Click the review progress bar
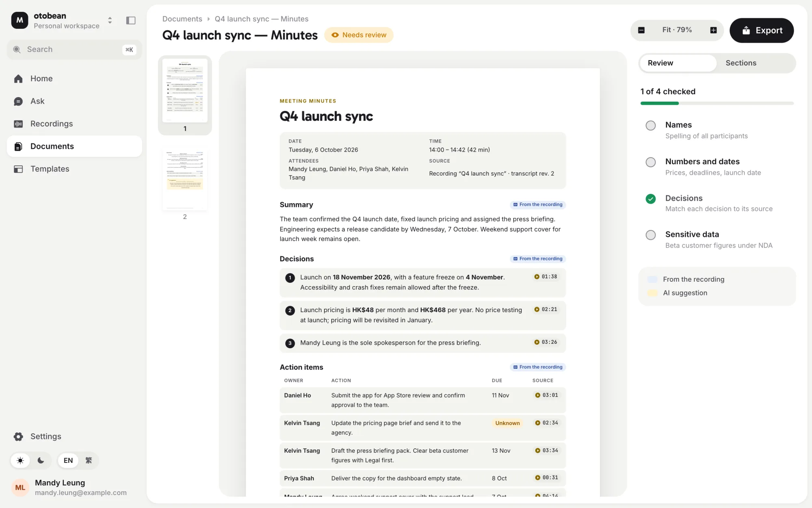The width and height of the screenshot is (812, 508). (717, 103)
